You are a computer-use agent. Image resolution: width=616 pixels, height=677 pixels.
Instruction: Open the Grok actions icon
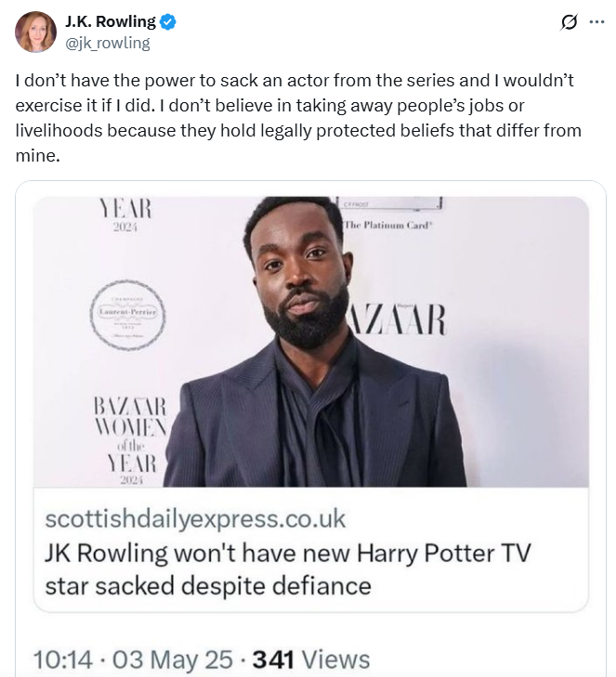[569, 23]
